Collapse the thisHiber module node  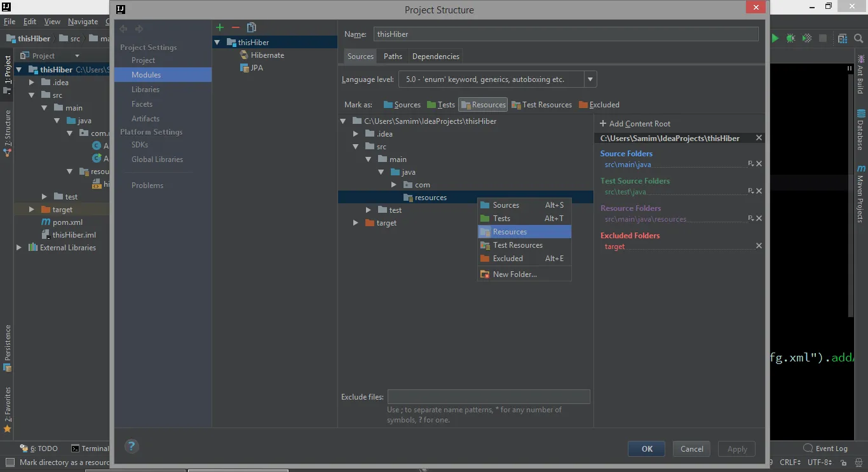(x=217, y=43)
